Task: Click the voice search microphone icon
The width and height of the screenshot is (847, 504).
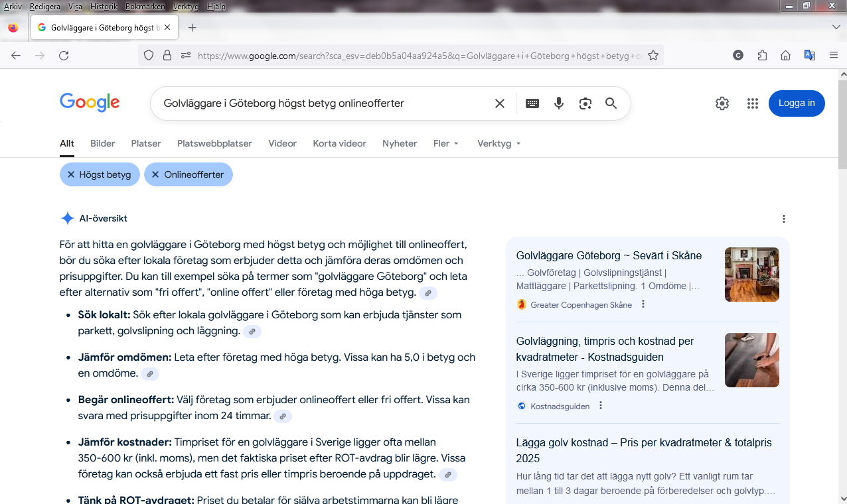Action: click(x=559, y=103)
